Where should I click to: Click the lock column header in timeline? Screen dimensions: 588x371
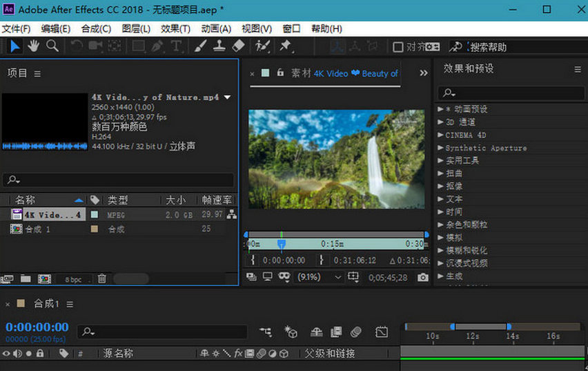(40, 353)
